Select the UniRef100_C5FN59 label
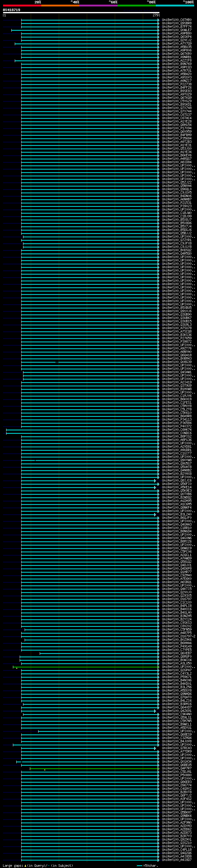 point(176,629)
